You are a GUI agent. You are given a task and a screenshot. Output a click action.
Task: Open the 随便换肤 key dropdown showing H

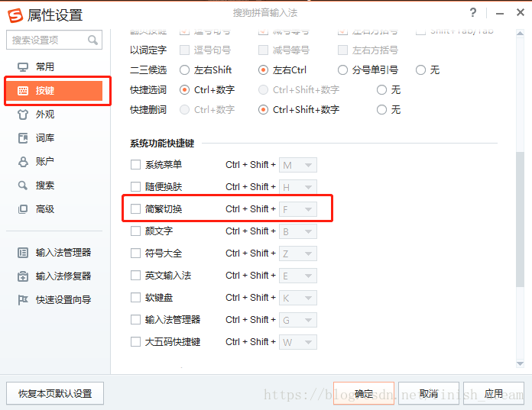[x=298, y=187]
